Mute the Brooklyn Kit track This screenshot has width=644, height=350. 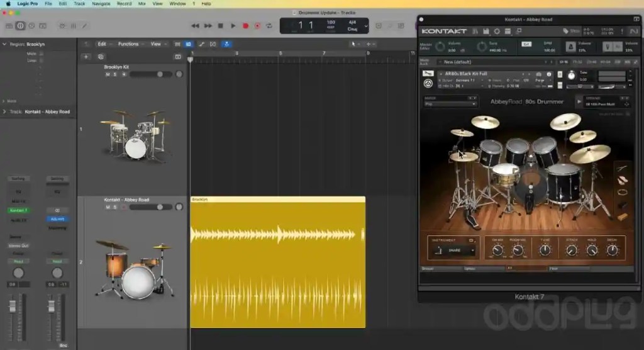(x=108, y=74)
